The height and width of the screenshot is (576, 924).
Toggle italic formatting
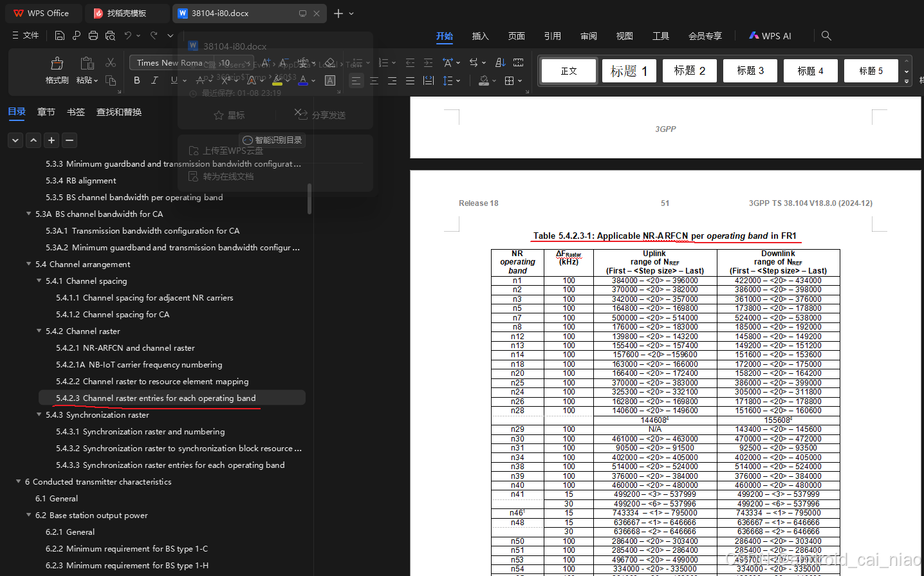(154, 80)
